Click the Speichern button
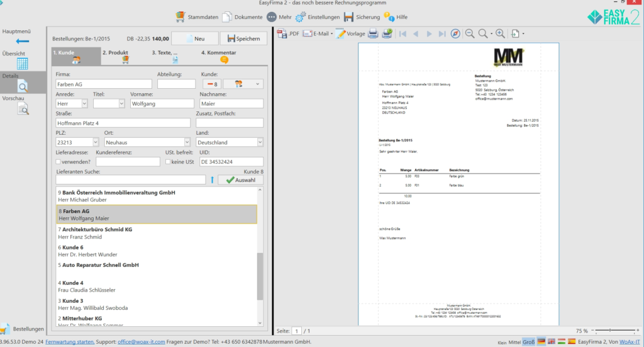Image resolution: width=644 pixels, height=347 pixels. pyautogui.click(x=244, y=38)
